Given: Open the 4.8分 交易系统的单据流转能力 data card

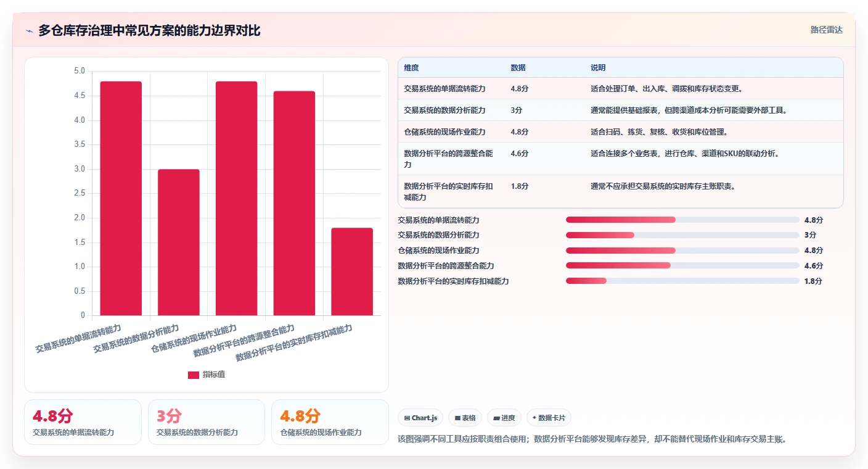Looking at the screenshot, I should (x=83, y=422).
